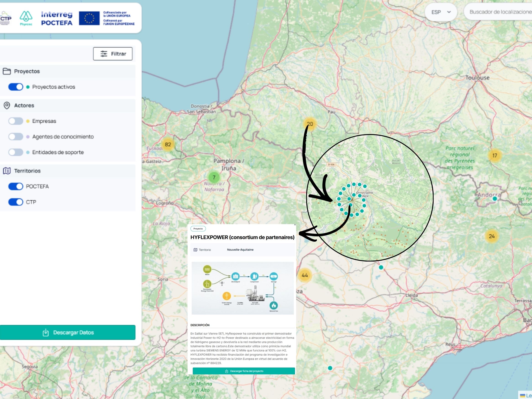Viewport: 532px width, 399px height.
Task: Click the Interreg POCTEFA logo
Action: coord(57,18)
